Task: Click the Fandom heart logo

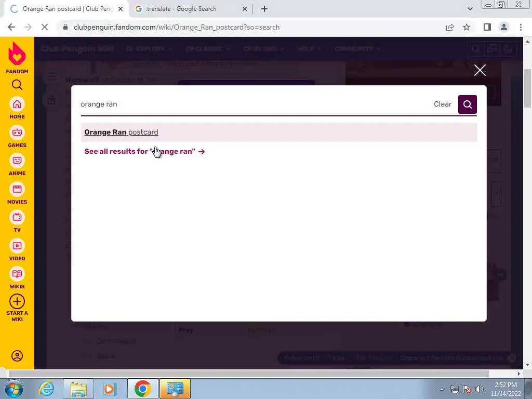Action: [17, 54]
